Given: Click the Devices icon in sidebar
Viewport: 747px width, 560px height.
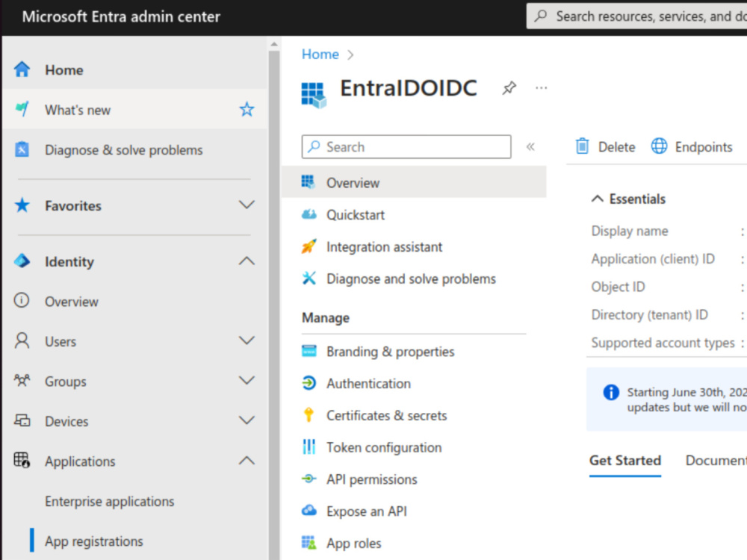Looking at the screenshot, I should [x=22, y=420].
